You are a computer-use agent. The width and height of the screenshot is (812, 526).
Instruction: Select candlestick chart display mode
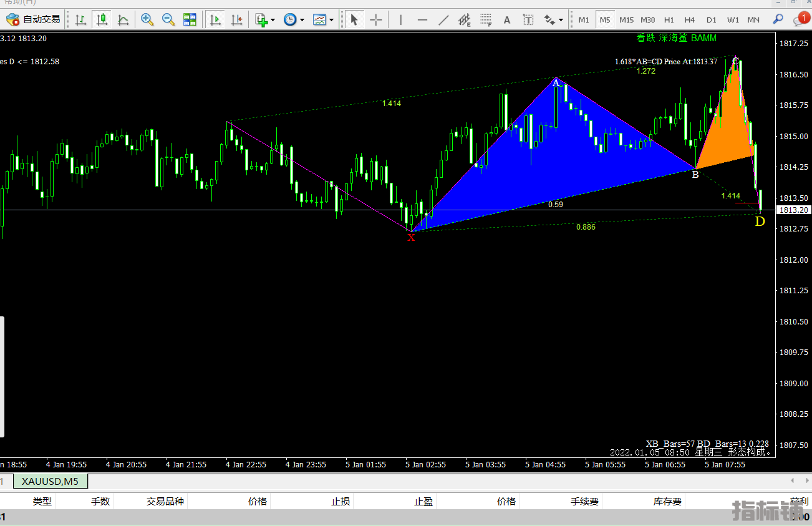(102, 19)
